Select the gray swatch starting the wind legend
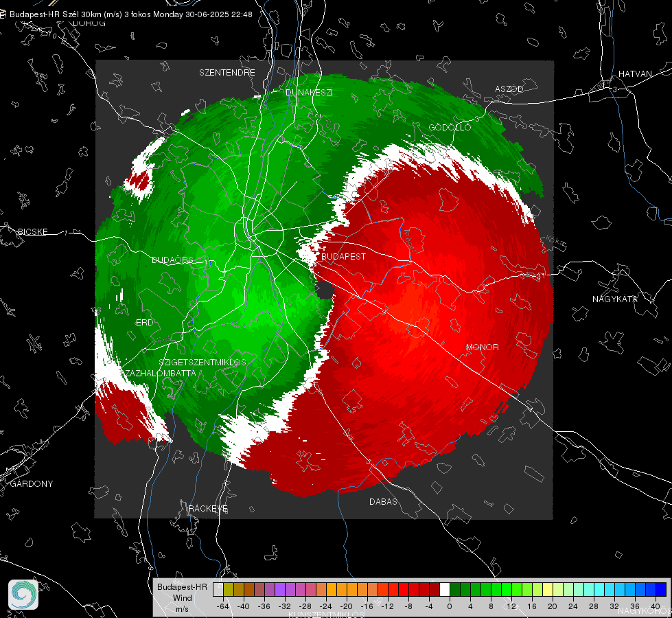This screenshot has width=672, height=618. point(218,589)
